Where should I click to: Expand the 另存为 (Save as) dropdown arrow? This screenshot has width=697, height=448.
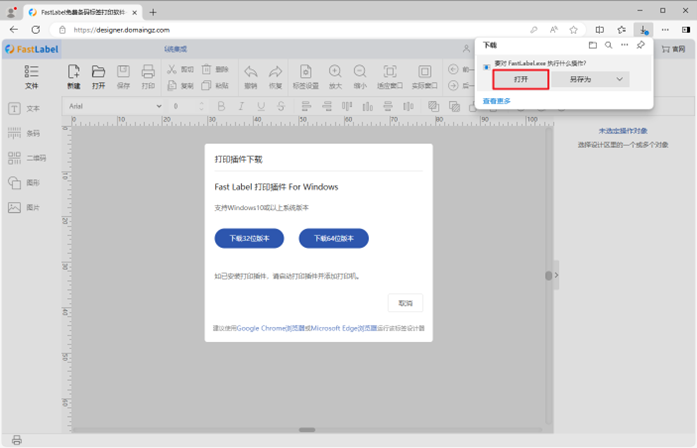(620, 79)
